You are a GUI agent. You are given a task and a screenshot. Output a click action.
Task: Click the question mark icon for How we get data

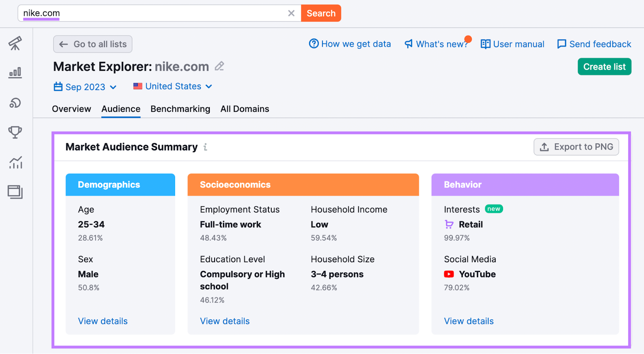[314, 43]
